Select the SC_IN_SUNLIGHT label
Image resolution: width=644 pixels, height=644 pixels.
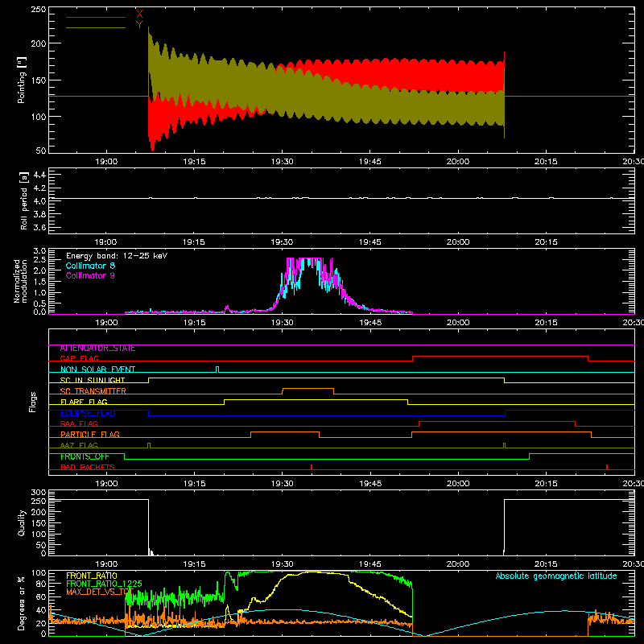coord(93,380)
